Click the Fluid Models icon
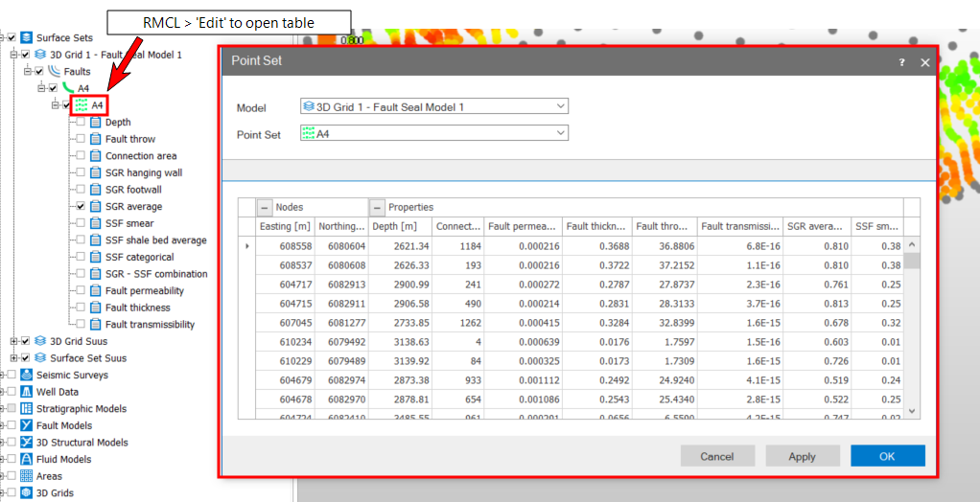 tap(27, 459)
